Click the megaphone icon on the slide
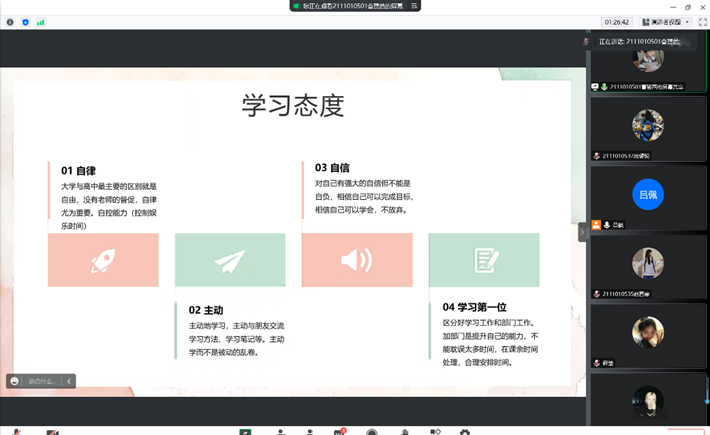Viewport: 710px width, 435px height. pos(356,260)
